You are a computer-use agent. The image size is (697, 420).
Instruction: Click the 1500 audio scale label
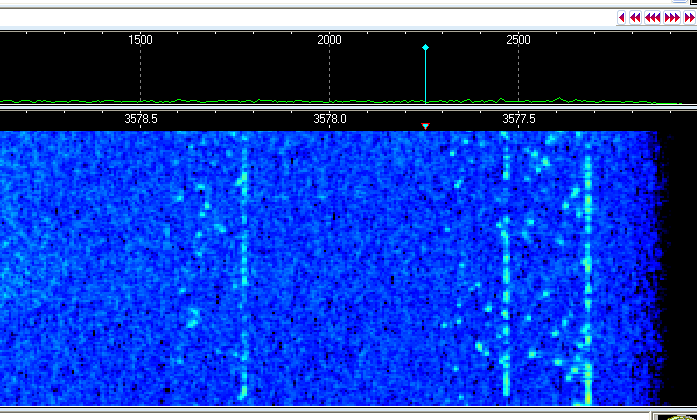coord(140,40)
